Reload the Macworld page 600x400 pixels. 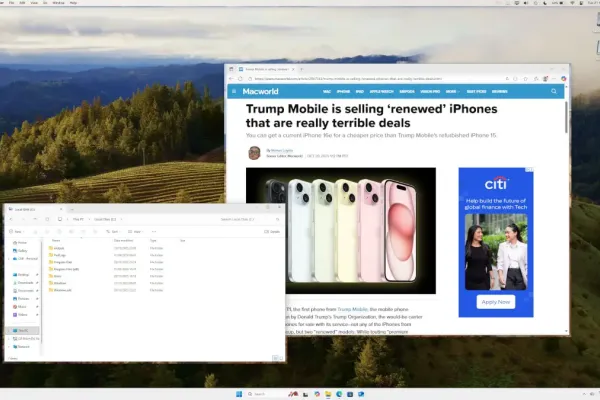pos(240,79)
